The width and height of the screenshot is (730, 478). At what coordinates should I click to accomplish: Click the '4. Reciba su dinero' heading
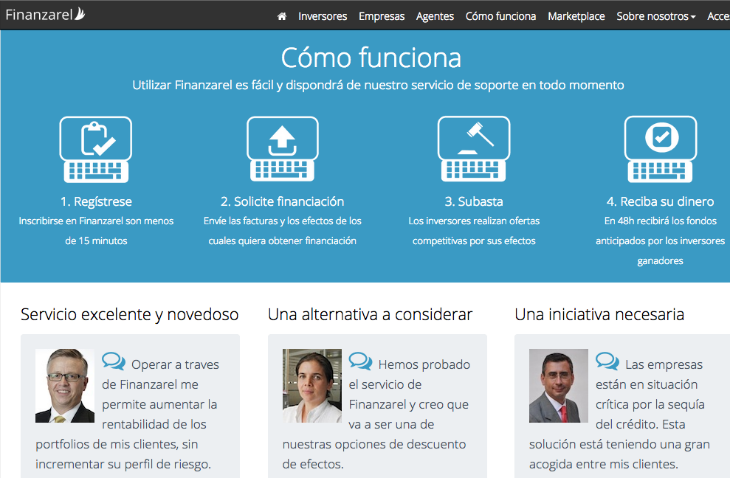(660, 202)
